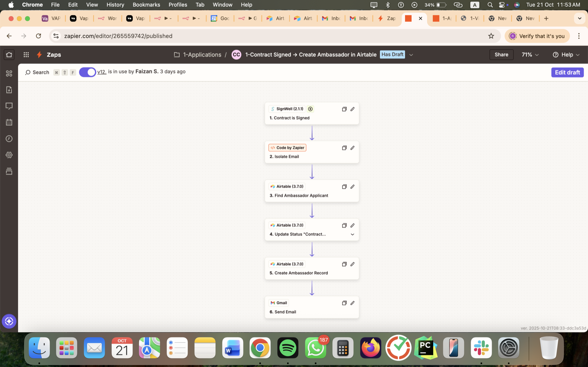Image resolution: width=588 pixels, height=367 pixels.
Task: Reload the page with refresh icon
Action: [x=38, y=36]
